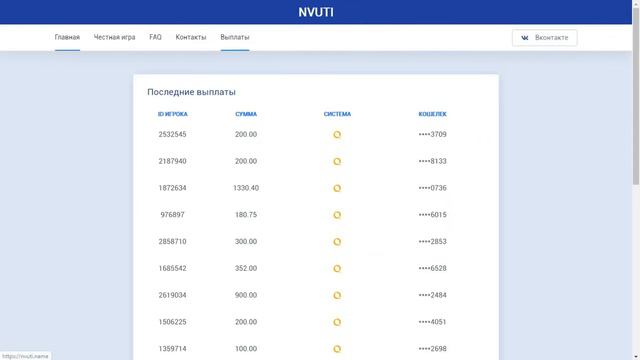Click wallet ending in 0736
The width and height of the screenshot is (640, 360).
pos(432,188)
